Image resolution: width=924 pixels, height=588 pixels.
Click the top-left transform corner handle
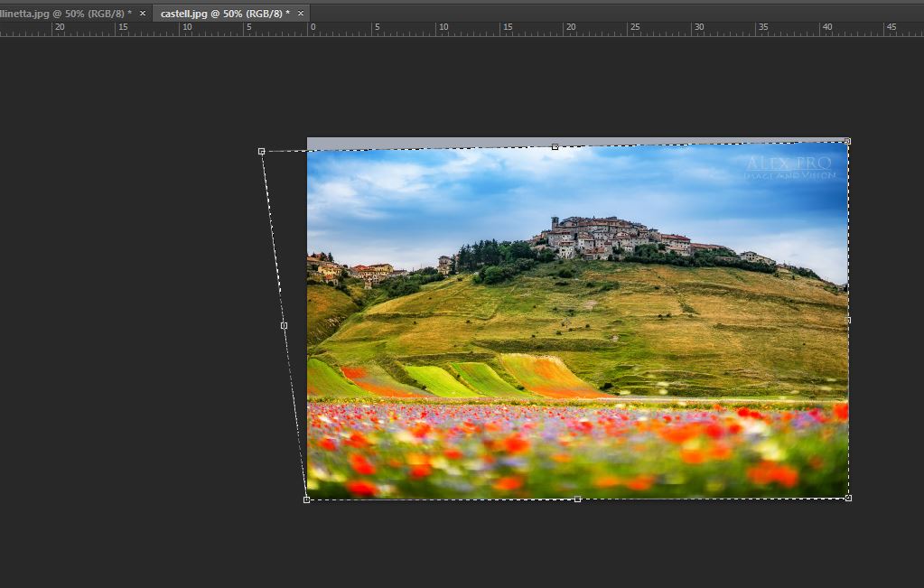tap(262, 151)
